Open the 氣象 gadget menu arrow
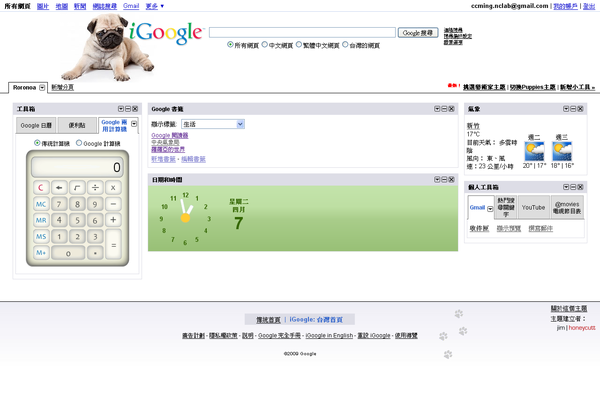Image resolution: width=600 pixels, height=404 pixels. pos(566,109)
